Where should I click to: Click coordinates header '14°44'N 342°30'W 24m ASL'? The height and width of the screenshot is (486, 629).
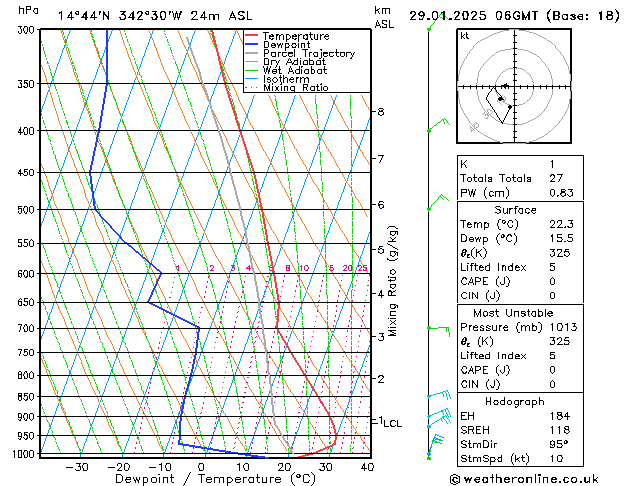pos(155,16)
